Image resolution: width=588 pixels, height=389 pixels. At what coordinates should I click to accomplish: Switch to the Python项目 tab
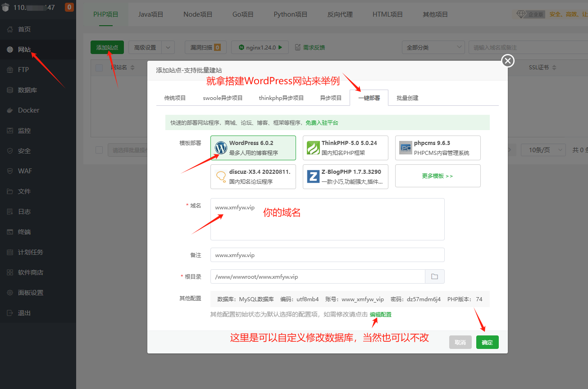[x=291, y=14]
